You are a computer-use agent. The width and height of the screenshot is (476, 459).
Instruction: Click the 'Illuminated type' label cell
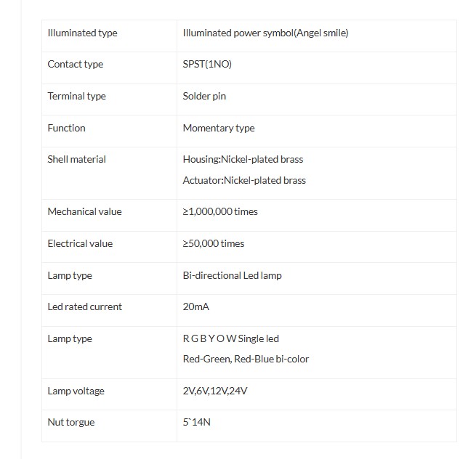82,33
